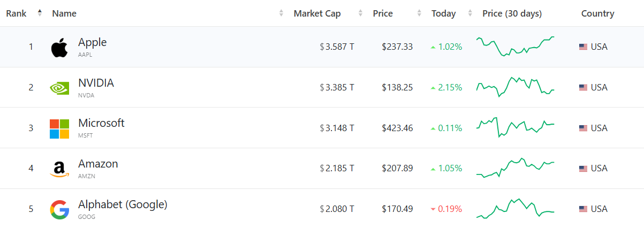Click Apple's 30-day price chart

pyautogui.click(x=516, y=47)
